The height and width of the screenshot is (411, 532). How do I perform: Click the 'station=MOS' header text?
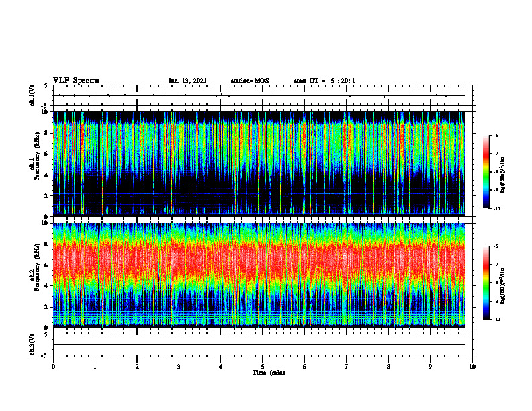click(x=250, y=81)
